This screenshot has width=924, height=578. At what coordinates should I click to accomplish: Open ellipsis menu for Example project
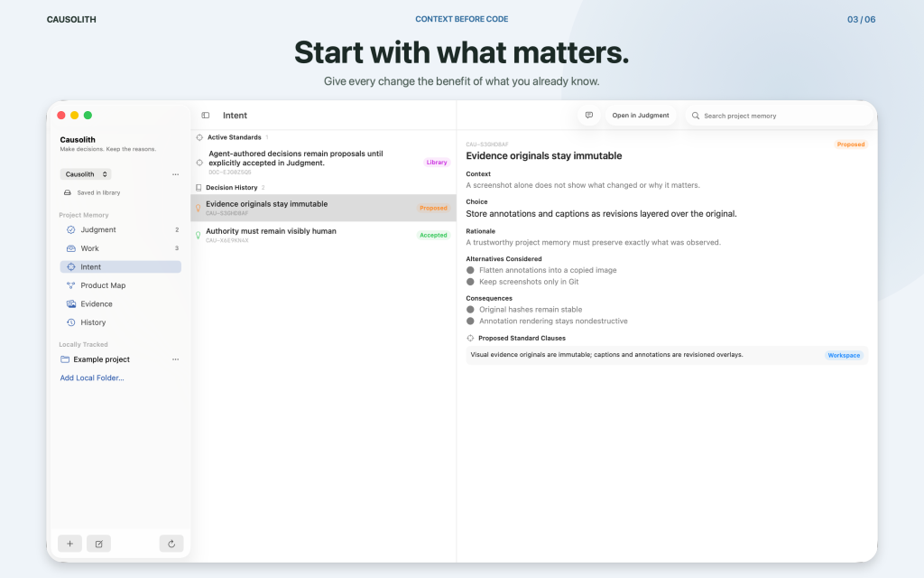click(176, 359)
